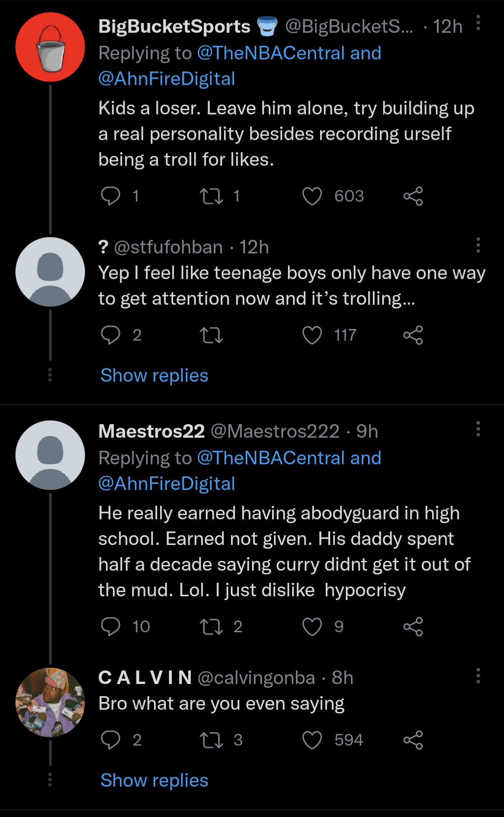Share the BigBucketSports tweet

[413, 196]
